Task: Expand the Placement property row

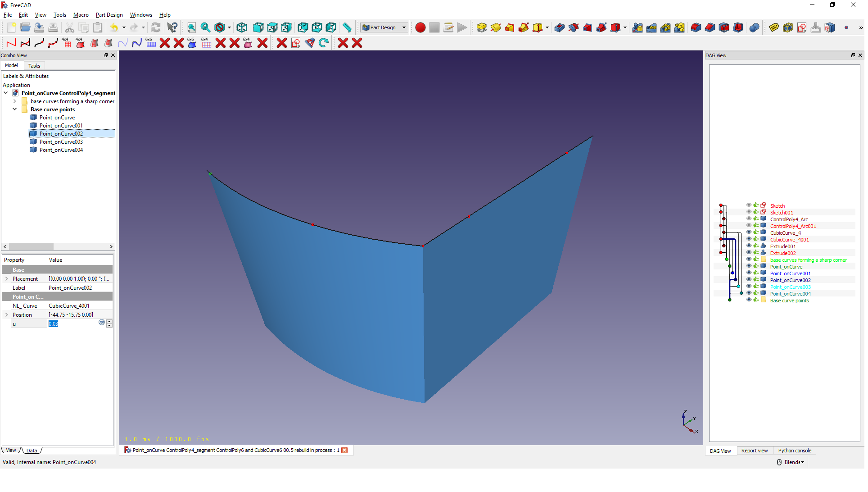Action: coord(6,278)
